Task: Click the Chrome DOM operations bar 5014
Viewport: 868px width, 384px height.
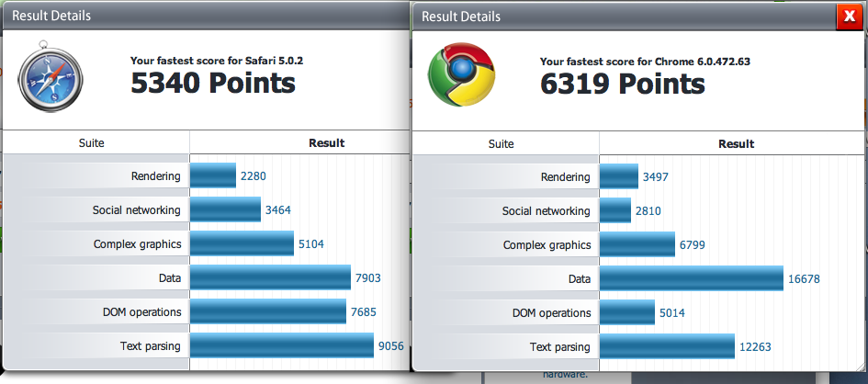Action: click(627, 312)
